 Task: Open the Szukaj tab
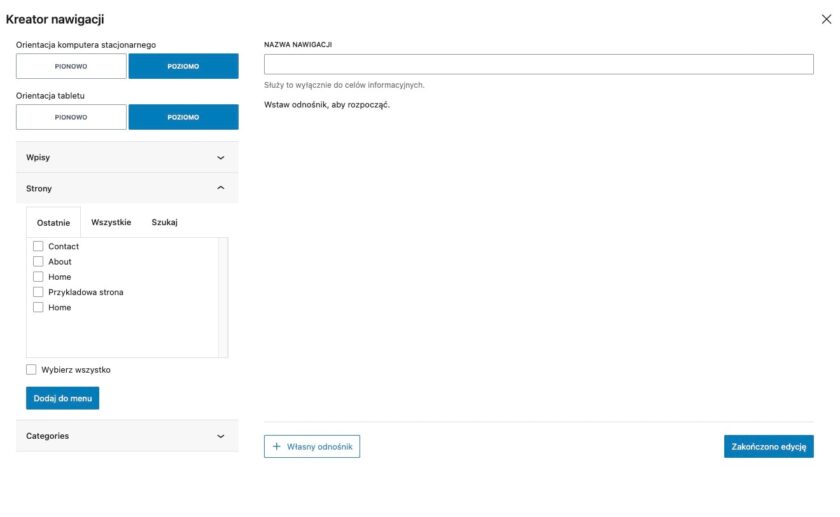(164, 222)
